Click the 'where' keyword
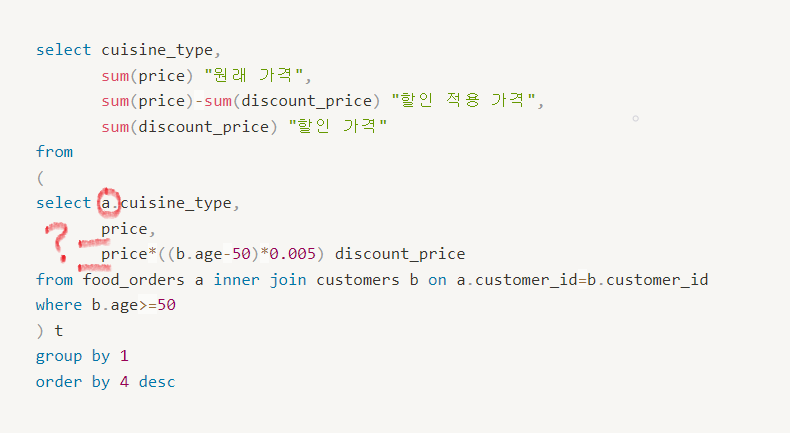This screenshot has height=433, width=790. (x=59, y=305)
